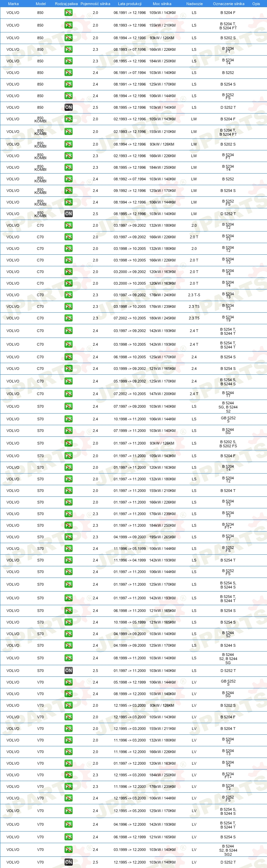Click the Model column header
The image size is (267, 868).
pyautogui.click(x=41, y=4)
